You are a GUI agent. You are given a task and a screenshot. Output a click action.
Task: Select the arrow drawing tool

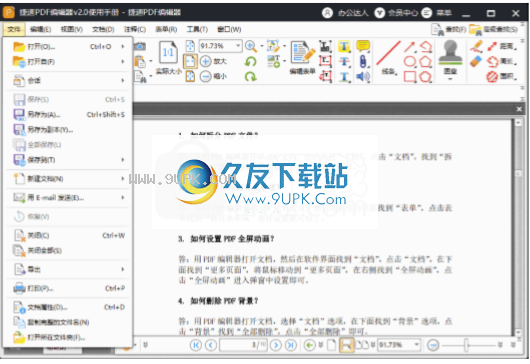click(409, 47)
